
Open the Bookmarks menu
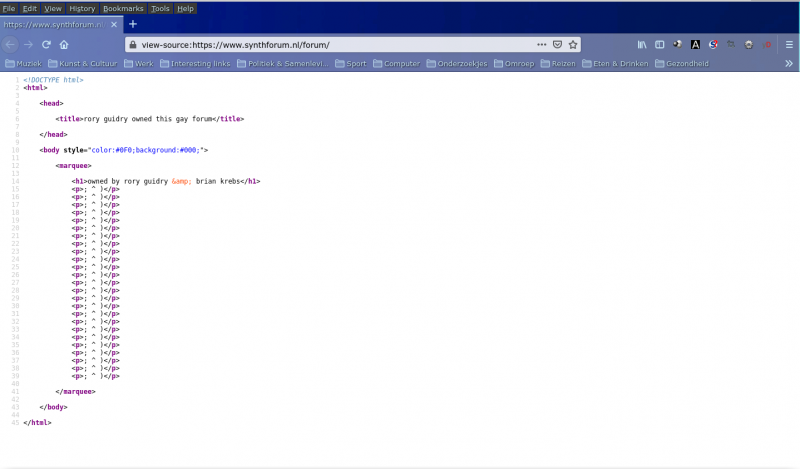click(x=123, y=9)
